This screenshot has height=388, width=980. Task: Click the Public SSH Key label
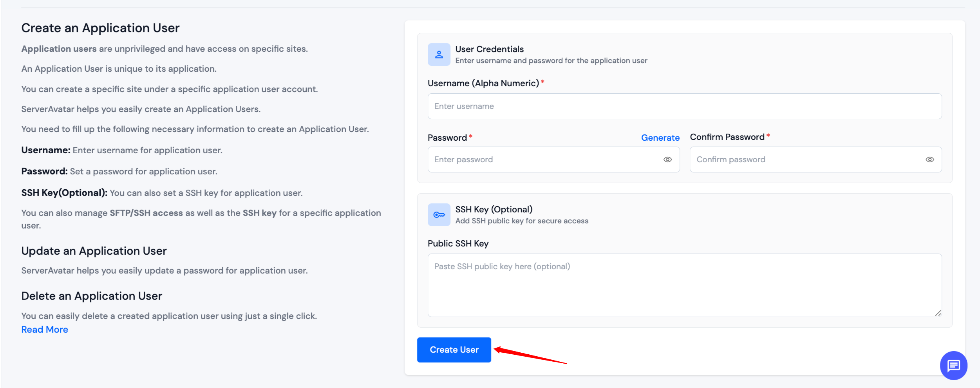click(x=458, y=243)
